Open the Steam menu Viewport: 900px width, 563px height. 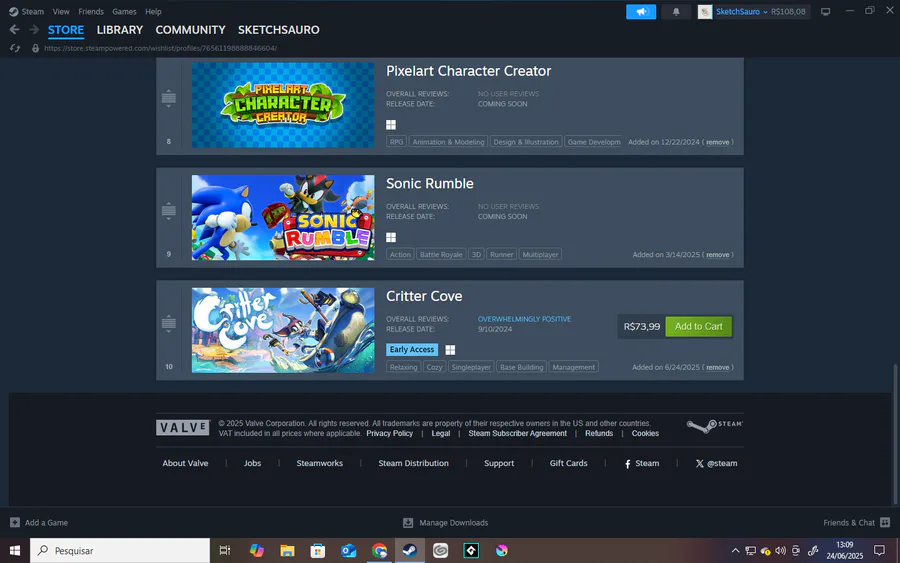tap(33, 11)
